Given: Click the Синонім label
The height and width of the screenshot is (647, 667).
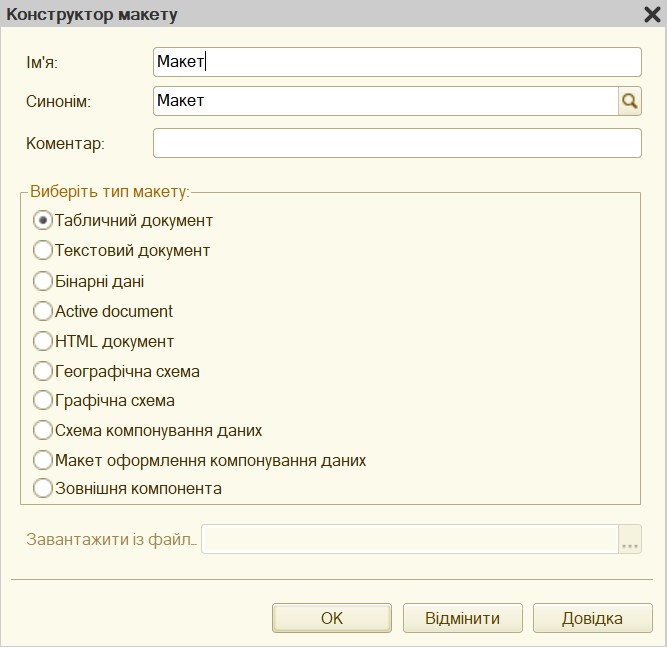Looking at the screenshot, I should click(58, 102).
